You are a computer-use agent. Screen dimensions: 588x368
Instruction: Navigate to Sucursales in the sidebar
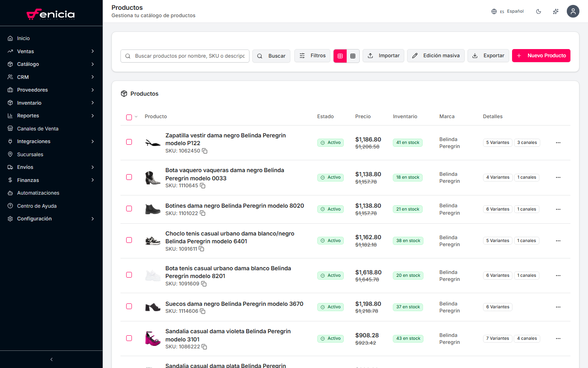coord(31,154)
